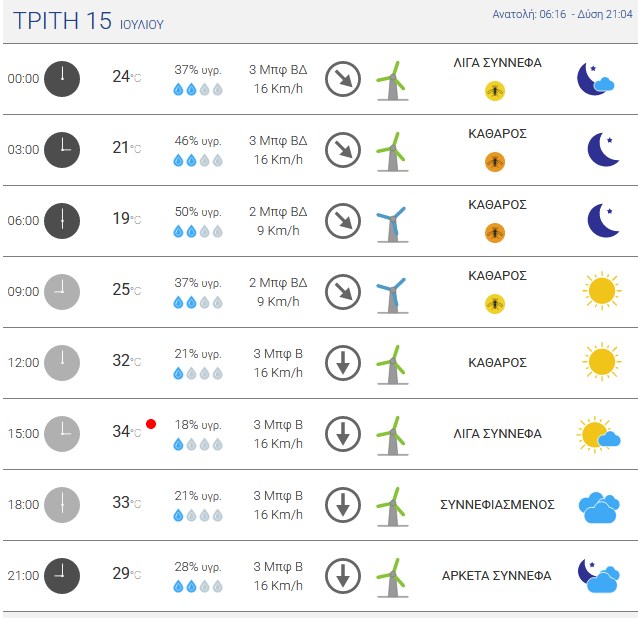Image resolution: width=638 pixels, height=618 pixels.
Task: Click the northwest wind arrow at 03:00
Action: (x=343, y=149)
